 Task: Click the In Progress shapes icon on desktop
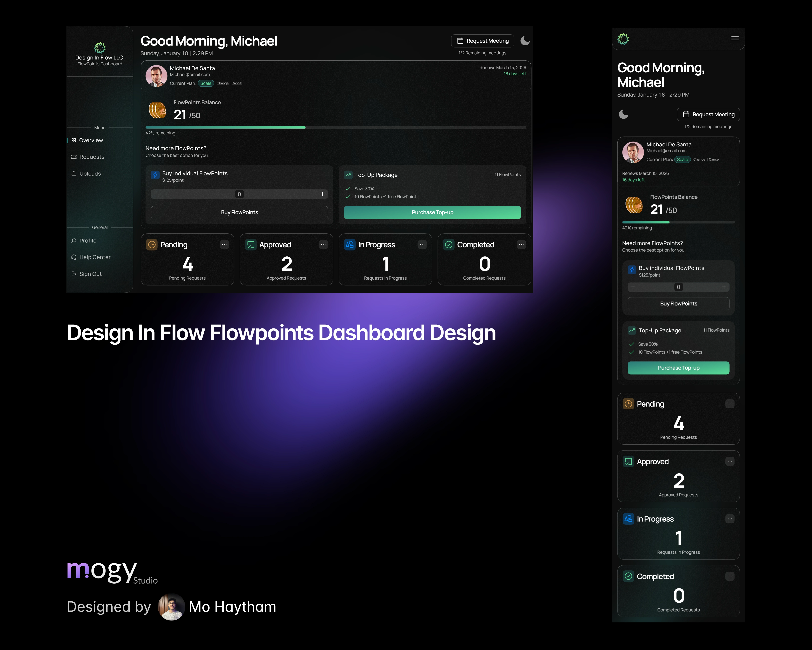click(349, 245)
